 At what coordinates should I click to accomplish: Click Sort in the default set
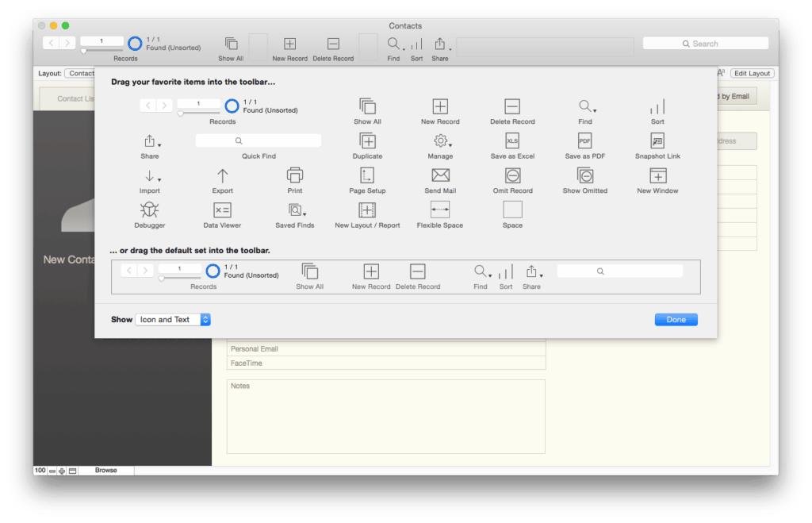pyautogui.click(x=506, y=276)
